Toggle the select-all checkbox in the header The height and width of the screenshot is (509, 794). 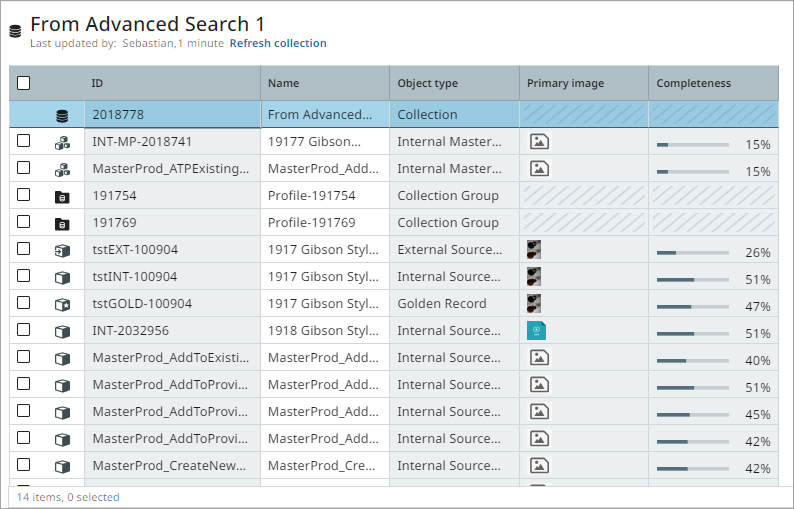pos(24,84)
